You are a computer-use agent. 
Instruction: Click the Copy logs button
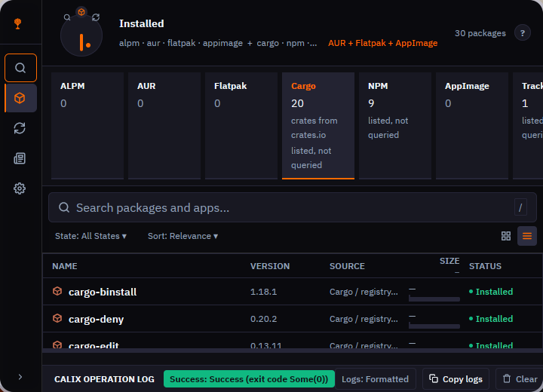tap(456, 379)
